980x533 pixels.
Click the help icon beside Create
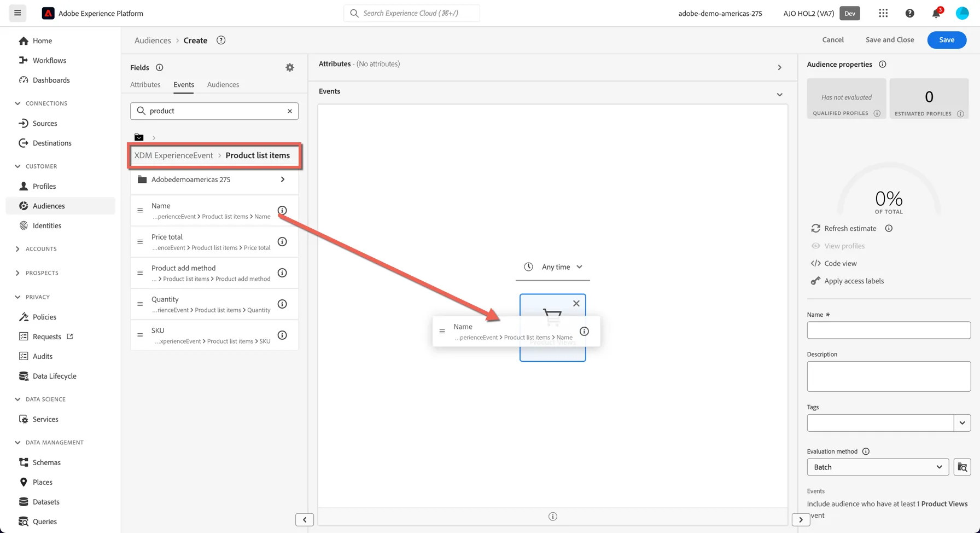(221, 40)
